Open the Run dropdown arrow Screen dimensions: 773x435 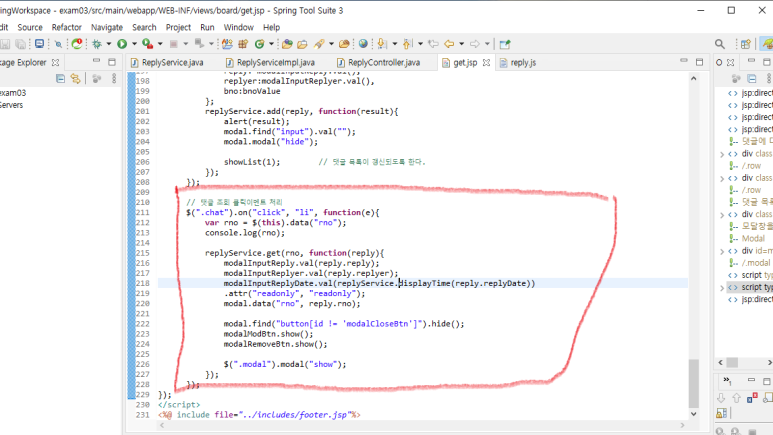click(x=134, y=44)
